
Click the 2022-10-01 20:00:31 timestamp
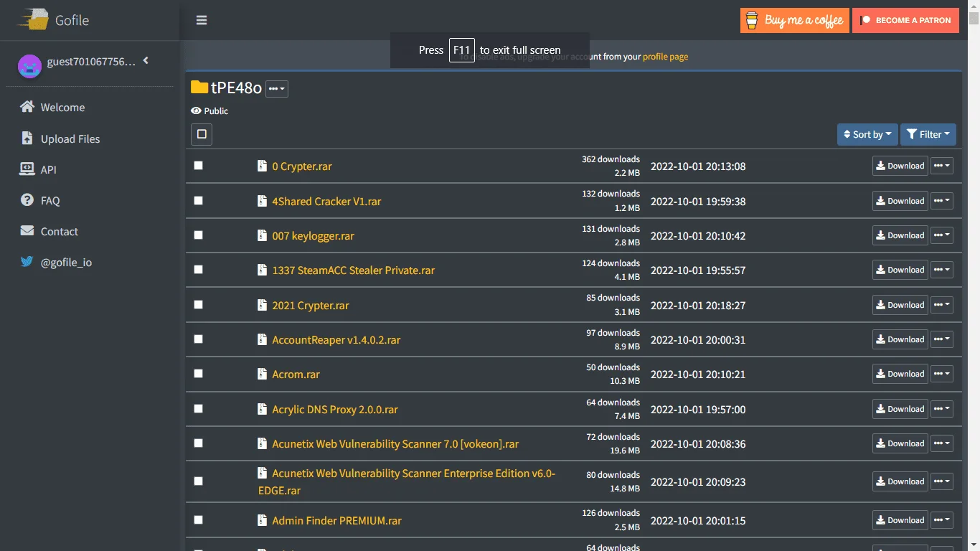click(x=698, y=340)
